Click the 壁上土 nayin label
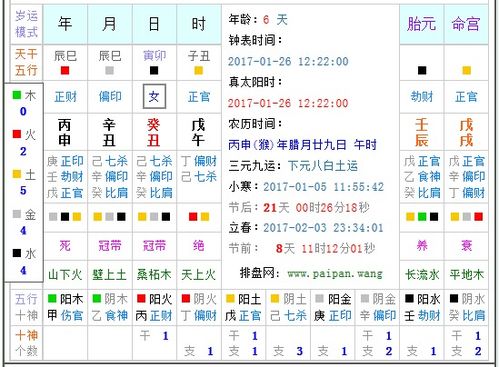Screen dimensions: 499x367 click(110, 275)
